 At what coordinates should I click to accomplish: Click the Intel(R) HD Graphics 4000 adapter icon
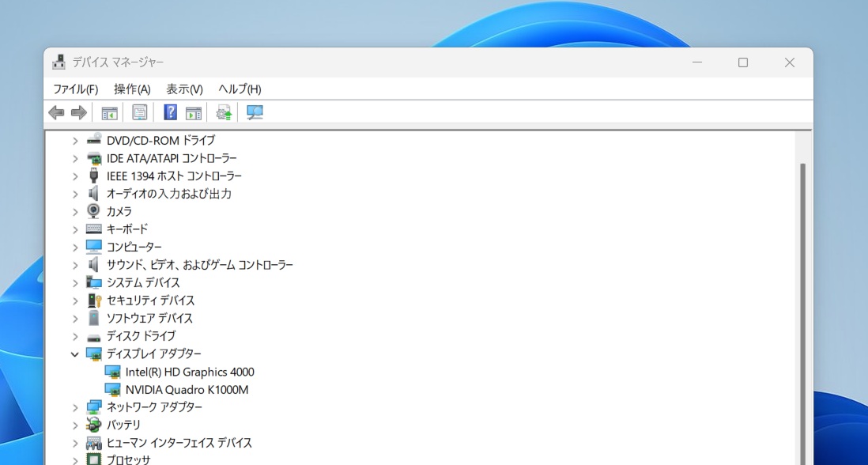click(113, 372)
